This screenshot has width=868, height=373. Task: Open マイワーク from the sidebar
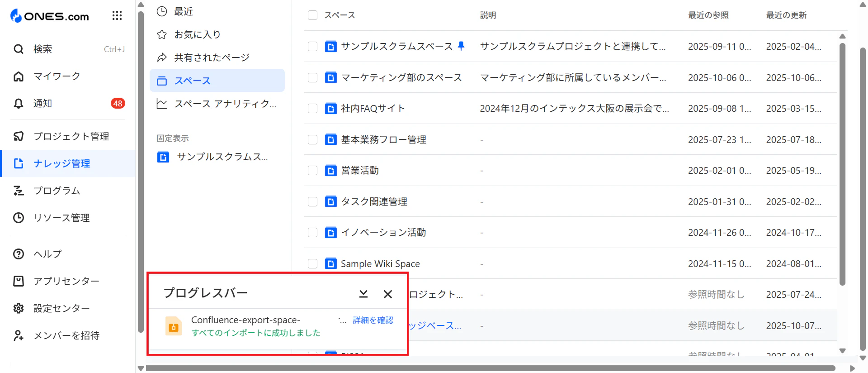pos(57,76)
